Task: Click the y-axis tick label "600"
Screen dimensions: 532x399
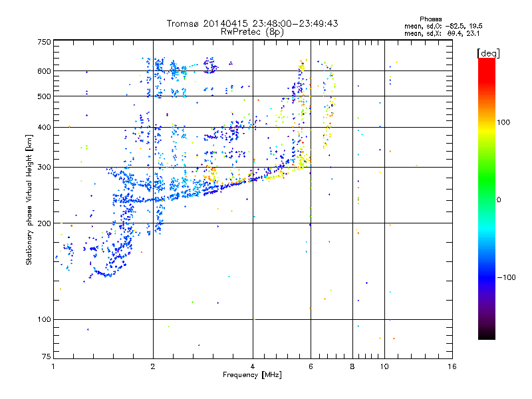Action: click(x=45, y=71)
